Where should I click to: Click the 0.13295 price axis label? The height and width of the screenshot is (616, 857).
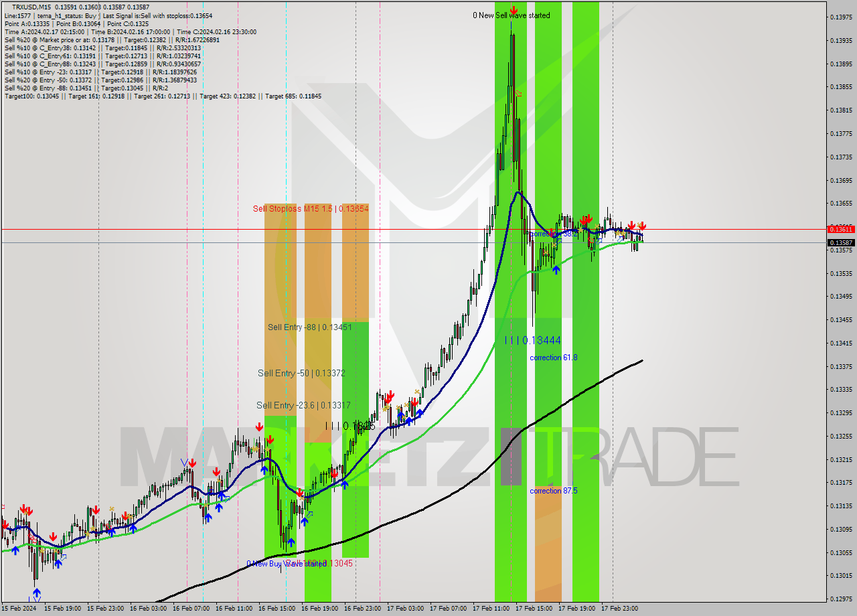point(841,412)
